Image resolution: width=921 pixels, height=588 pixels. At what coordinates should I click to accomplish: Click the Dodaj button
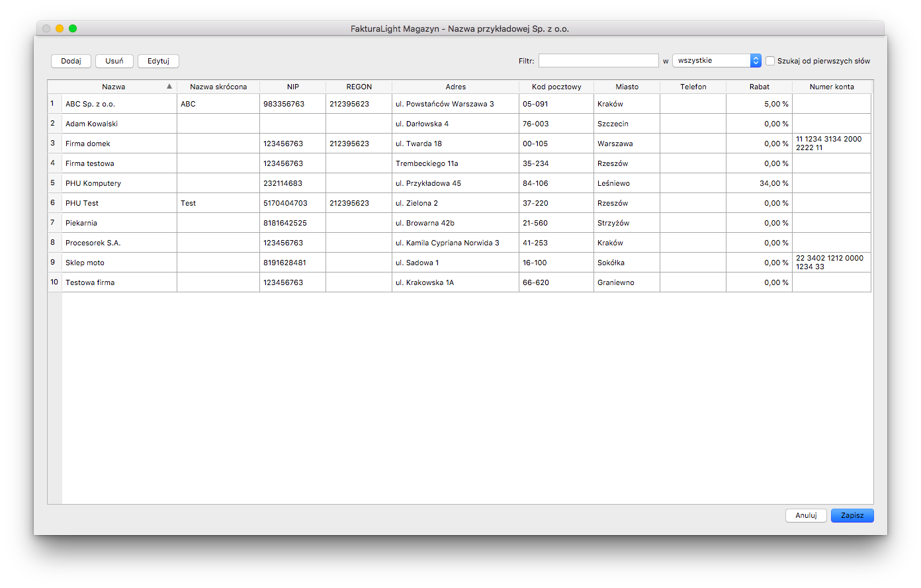(x=71, y=61)
